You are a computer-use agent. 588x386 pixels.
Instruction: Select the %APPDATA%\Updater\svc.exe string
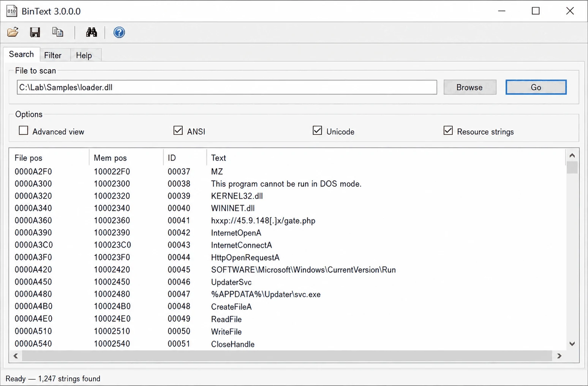[266, 294]
